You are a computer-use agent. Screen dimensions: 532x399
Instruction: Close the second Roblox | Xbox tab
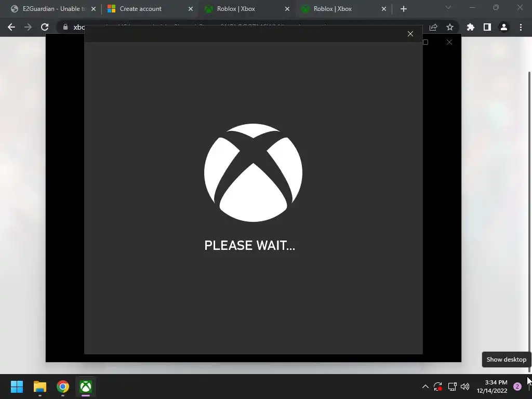(x=384, y=9)
